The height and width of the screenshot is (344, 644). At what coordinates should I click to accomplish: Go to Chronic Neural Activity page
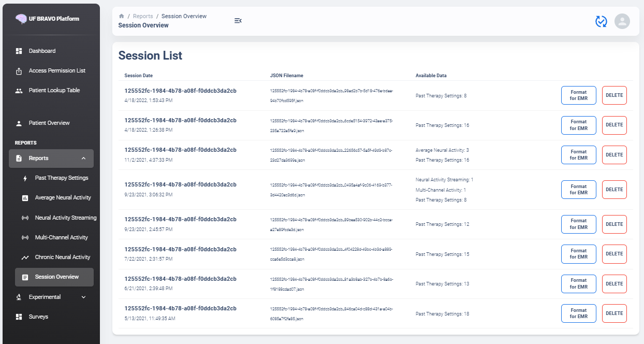tap(62, 257)
